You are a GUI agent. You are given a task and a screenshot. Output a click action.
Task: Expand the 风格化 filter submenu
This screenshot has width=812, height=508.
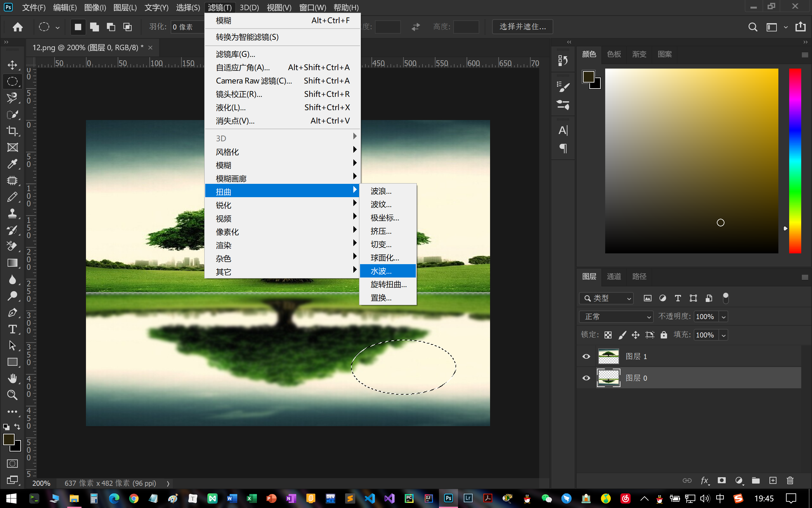coord(283,151)
